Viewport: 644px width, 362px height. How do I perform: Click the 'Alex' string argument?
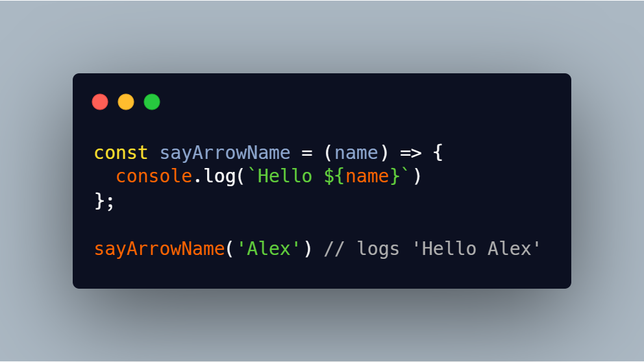pos(269,248)
